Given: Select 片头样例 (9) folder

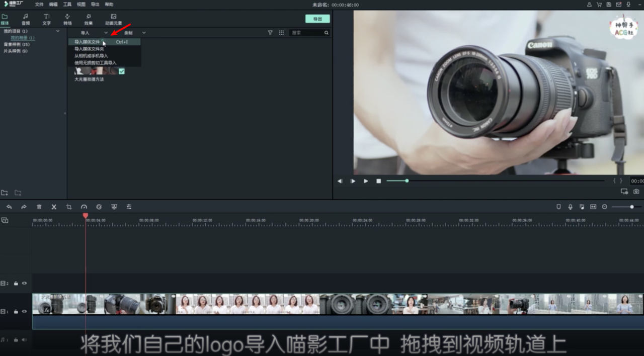Looking at the screenshot, I should click(x=16, y=51).
